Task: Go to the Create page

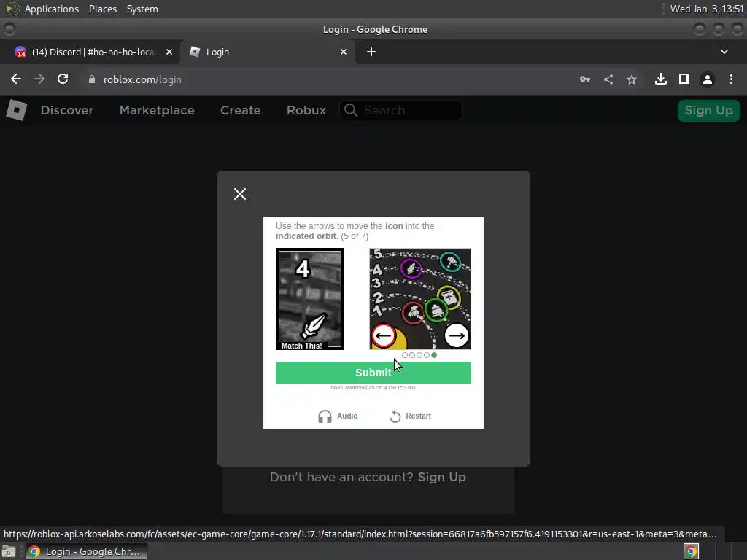Action: pos(240,111)
